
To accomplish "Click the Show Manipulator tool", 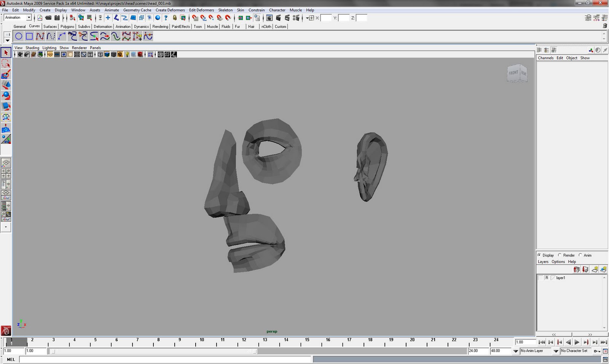I will point(6,139).
